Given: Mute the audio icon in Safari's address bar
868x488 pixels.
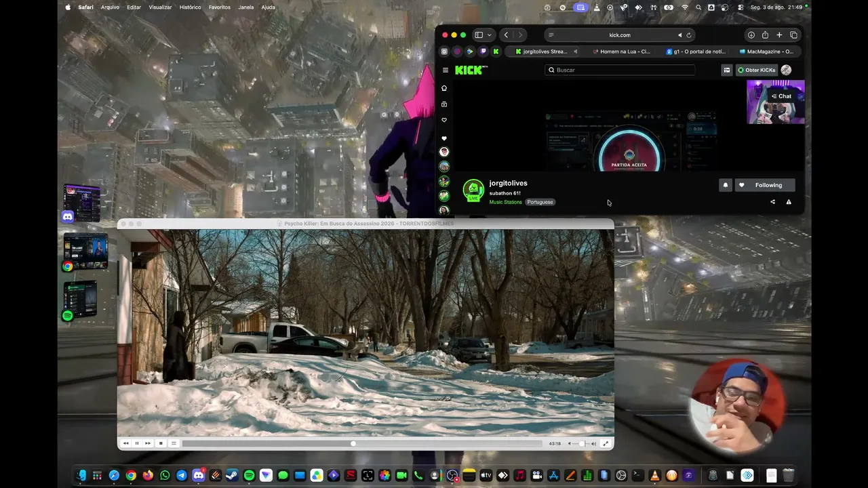Looking at the screenshot, I should pos(679,35).
